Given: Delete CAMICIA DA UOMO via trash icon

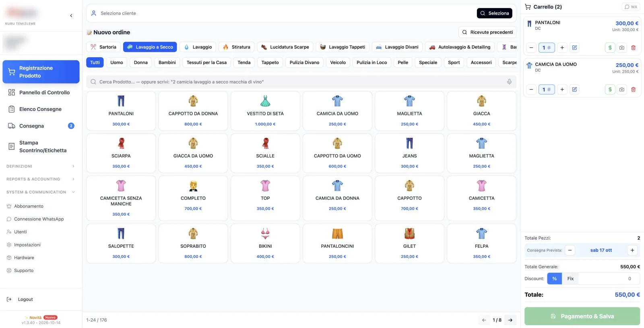Looking at the screenshot, I should (x=633, y=89).
